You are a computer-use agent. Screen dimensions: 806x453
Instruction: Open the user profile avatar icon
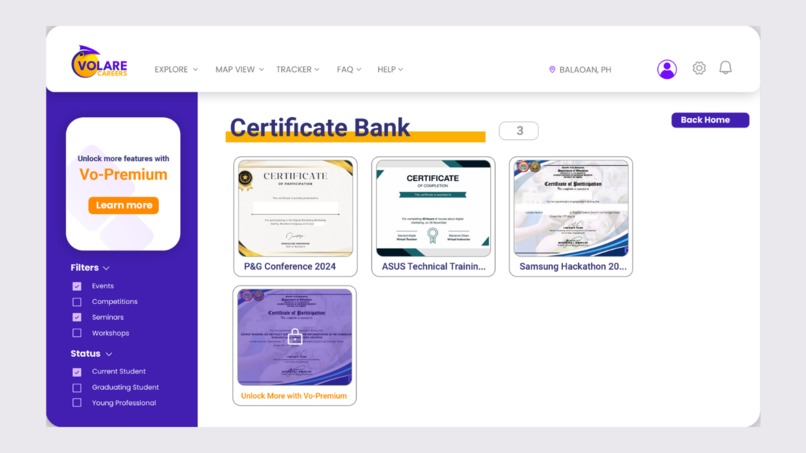click(667, 69)
